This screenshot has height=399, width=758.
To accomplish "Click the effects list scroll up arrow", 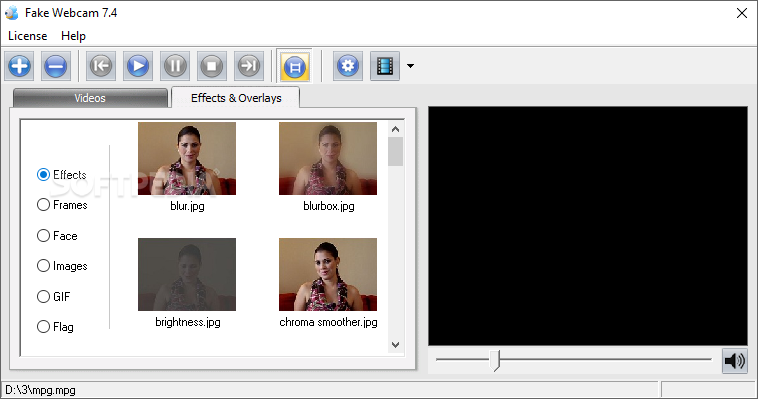I will pos(395,129).
